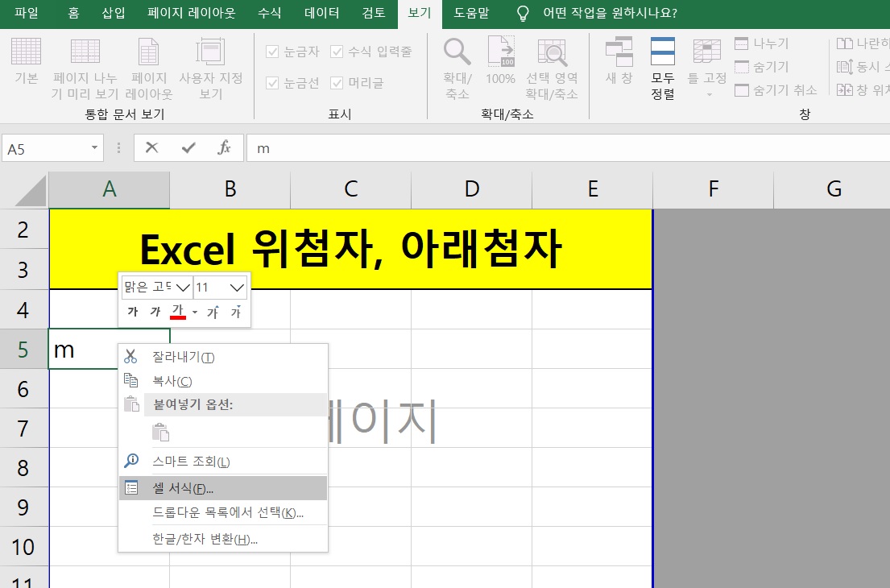Switch to the 검토 tab
This screenshot has width=890, height=588.
pyautogui.click(x=374, y=13)
